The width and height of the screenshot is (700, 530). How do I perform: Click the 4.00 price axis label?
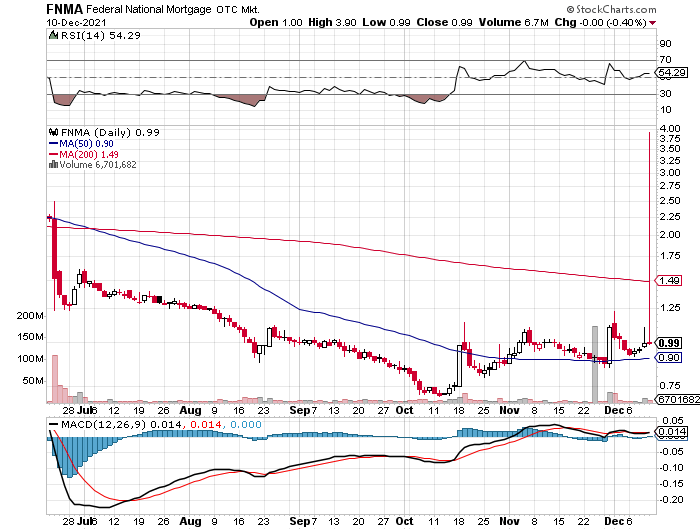(x=670, y=129)
